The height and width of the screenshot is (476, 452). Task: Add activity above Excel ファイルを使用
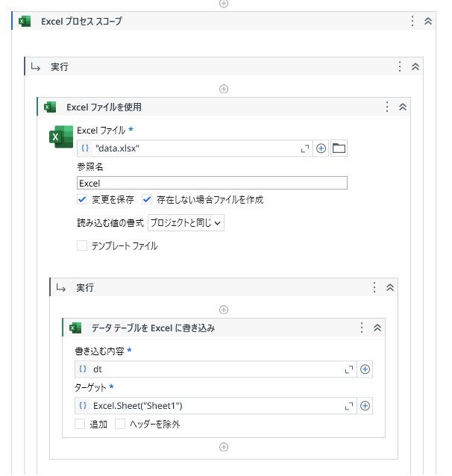point(224,89)
